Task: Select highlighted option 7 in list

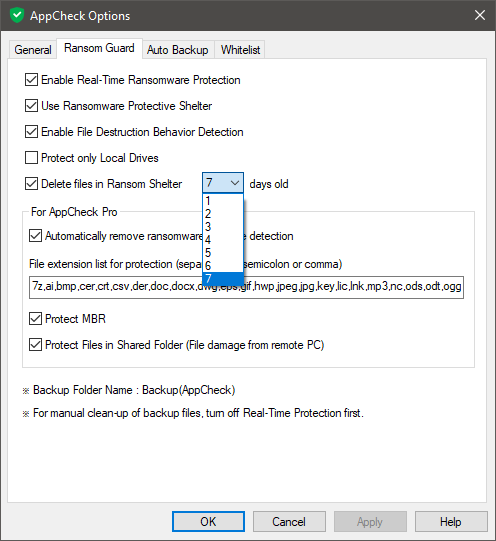Action: click(223, 278)
